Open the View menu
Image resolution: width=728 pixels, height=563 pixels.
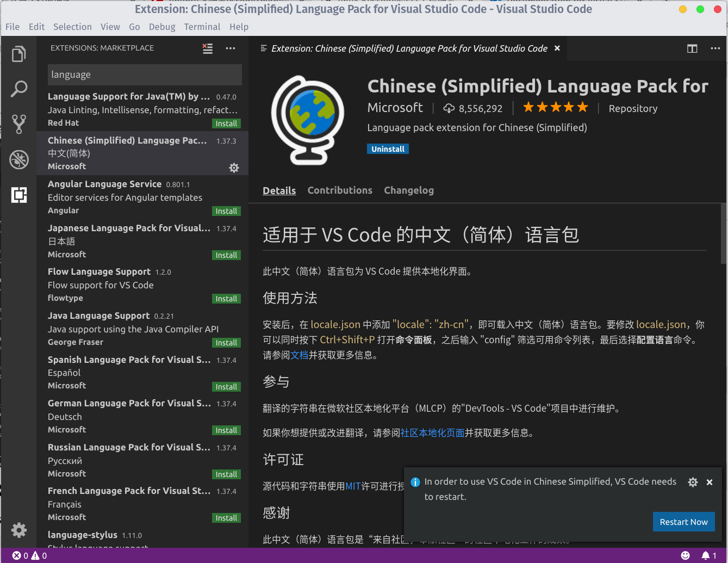click(x=110, y=27)
